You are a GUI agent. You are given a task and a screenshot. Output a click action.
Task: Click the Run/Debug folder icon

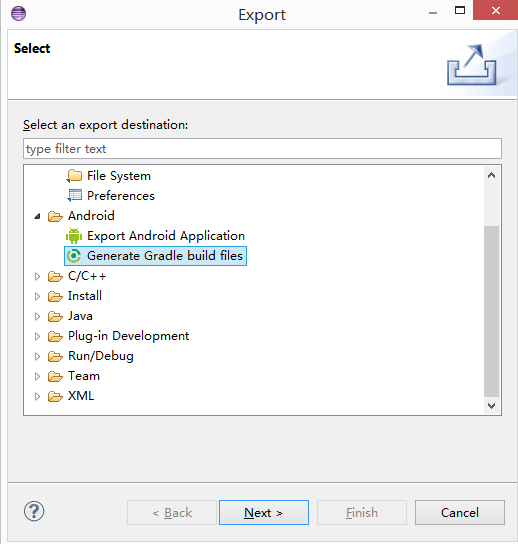click(x=55, y=356)
